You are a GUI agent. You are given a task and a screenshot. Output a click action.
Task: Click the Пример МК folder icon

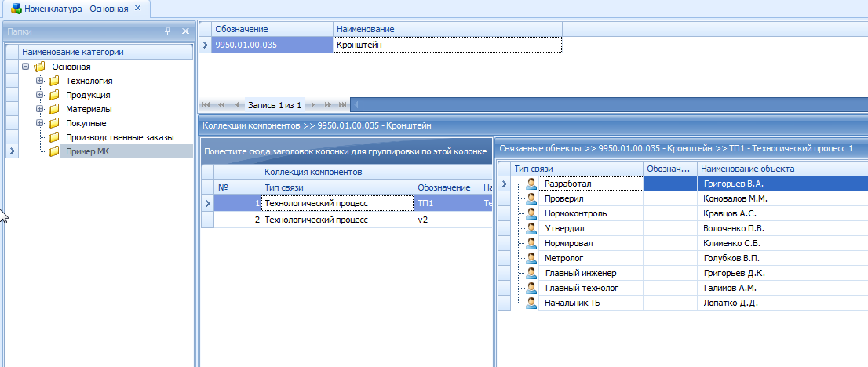coord(53,151)
